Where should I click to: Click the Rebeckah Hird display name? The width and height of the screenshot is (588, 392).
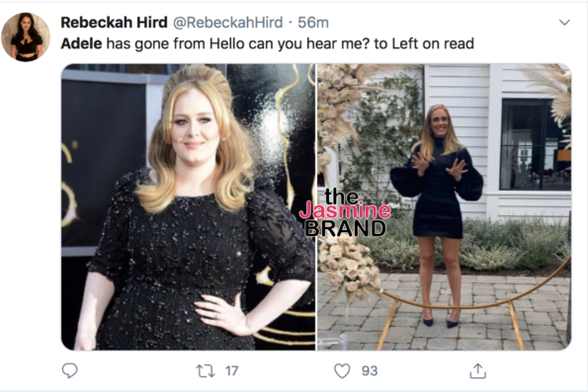(114, 23)
